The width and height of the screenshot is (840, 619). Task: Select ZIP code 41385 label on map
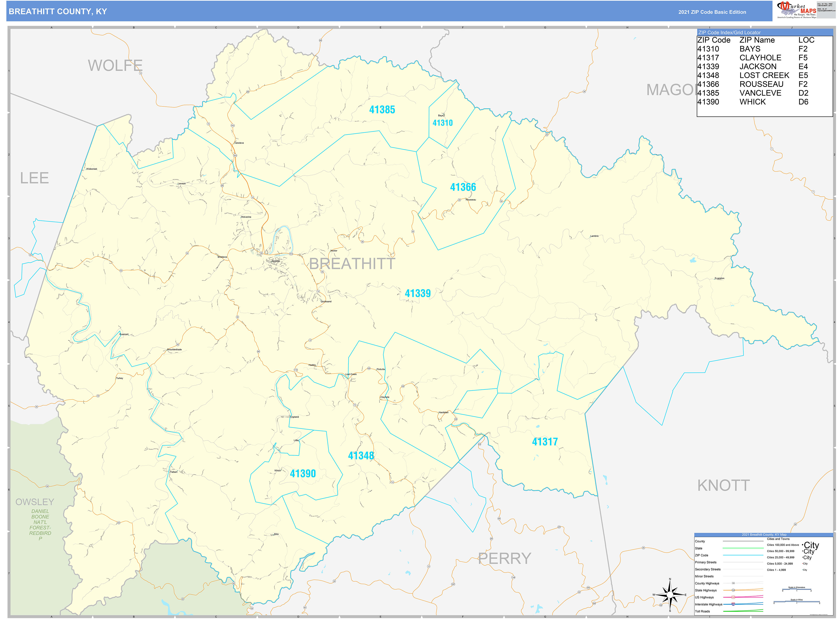click(382, 110)
